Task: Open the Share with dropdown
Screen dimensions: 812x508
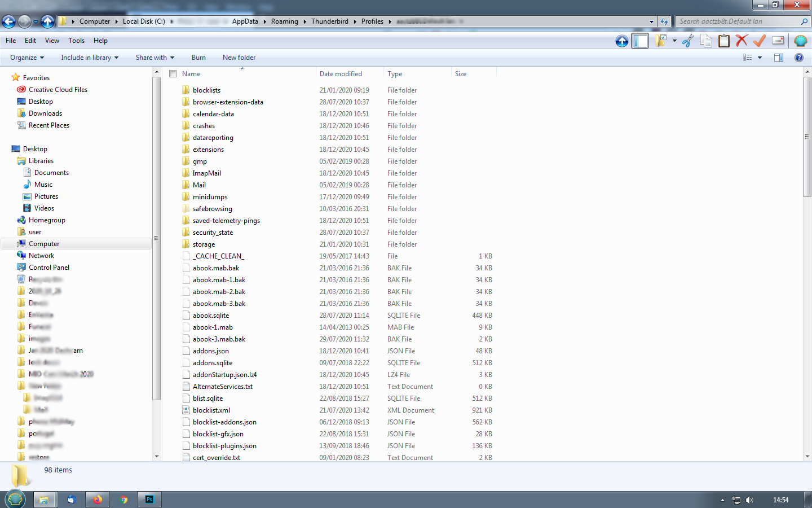Action: [x=155, y=58]
